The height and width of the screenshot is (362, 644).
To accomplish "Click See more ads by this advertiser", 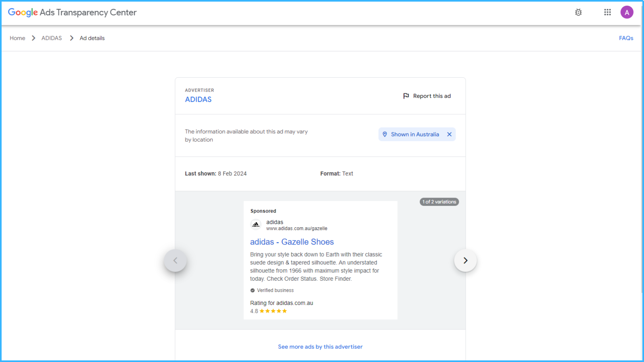I will click(x=320, y=347).
